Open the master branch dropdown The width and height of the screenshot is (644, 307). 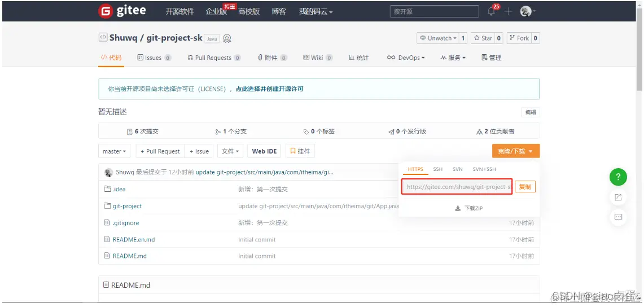pos(114,151)
